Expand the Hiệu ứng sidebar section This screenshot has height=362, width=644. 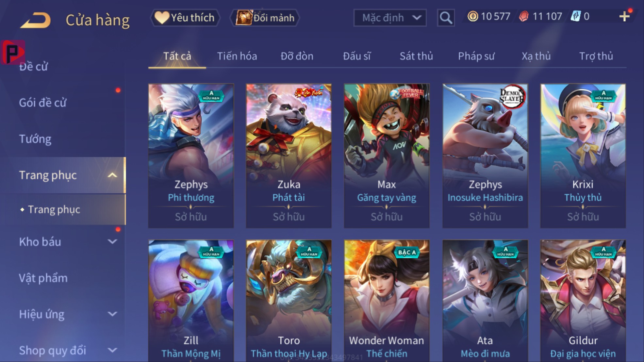click(x=112, y=314)
